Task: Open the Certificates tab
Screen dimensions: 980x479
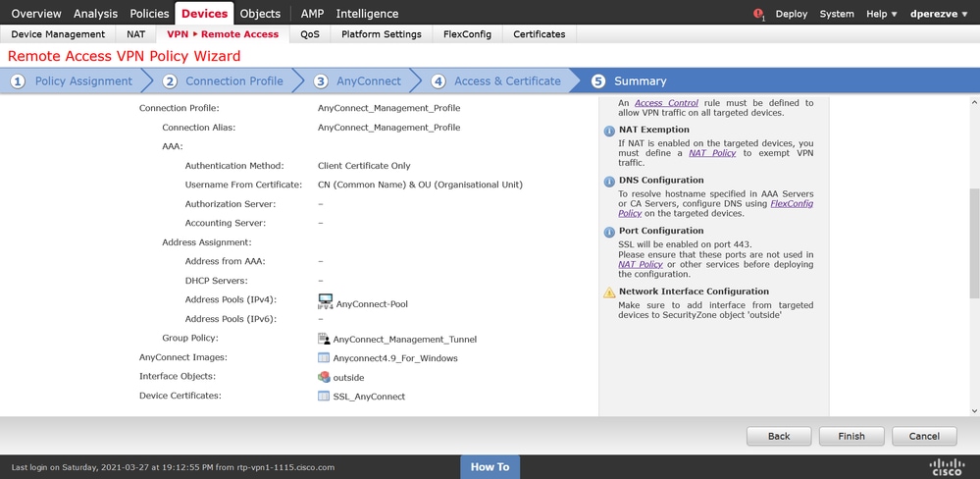Action: pos(539,34)
